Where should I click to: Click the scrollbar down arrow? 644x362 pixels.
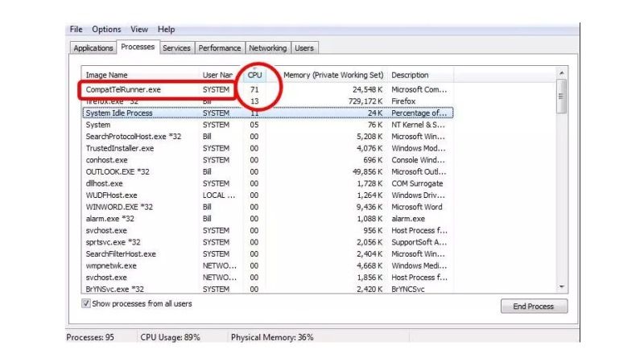[561, 287]
